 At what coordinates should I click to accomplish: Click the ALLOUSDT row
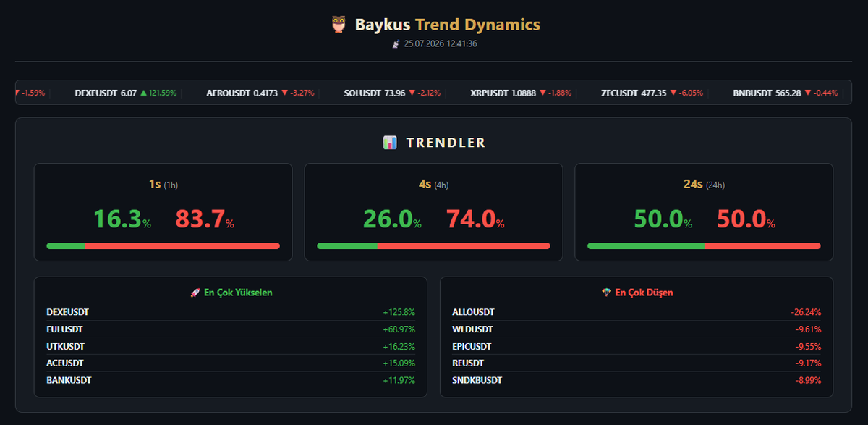tap(637, 312)
